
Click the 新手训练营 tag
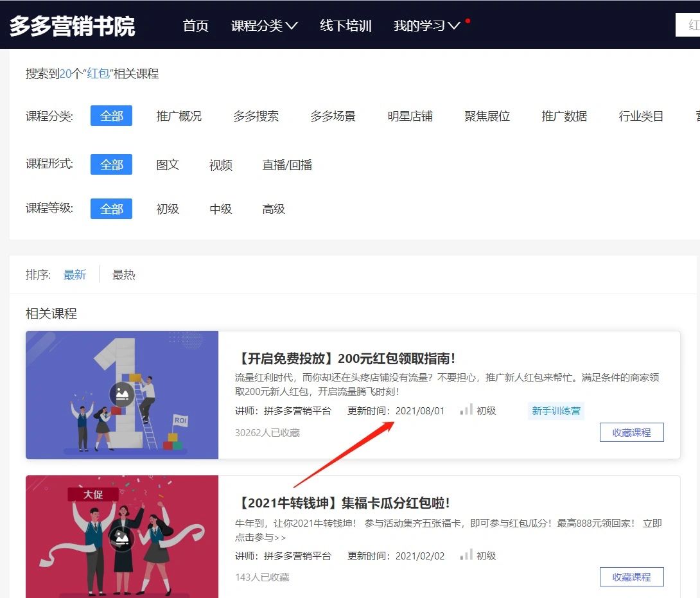[556, 411]
